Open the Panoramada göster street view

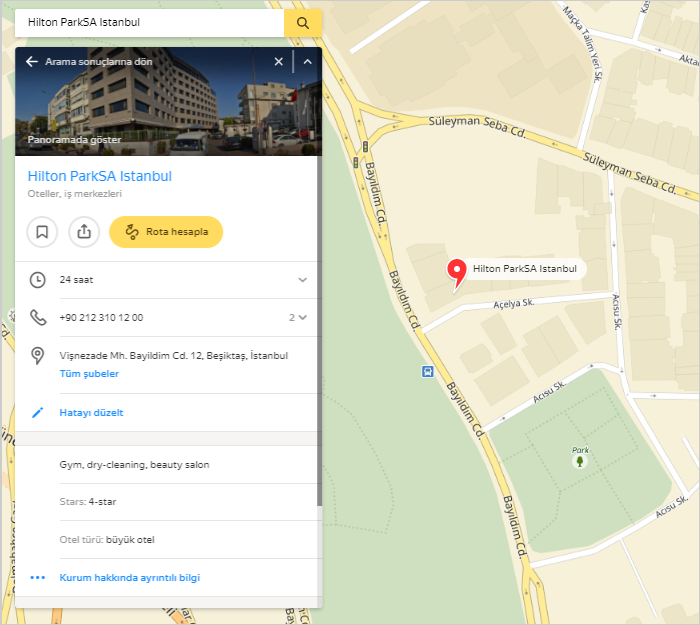click(75, 141)
